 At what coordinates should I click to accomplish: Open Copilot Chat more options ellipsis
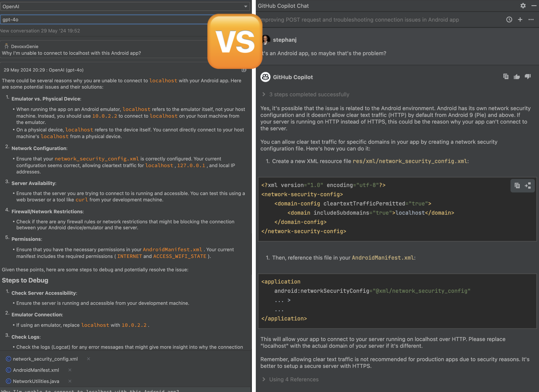coord(531,20)
